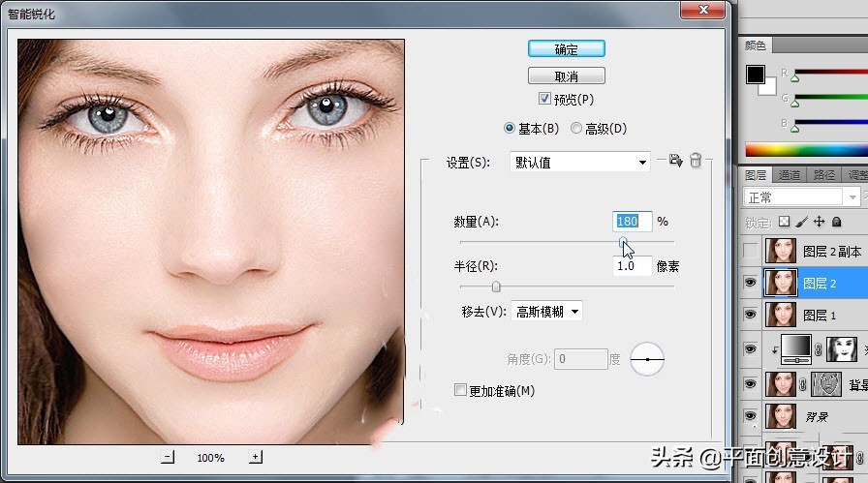
Task: Click lock image pixels brush icon
Action: point(801,222)
